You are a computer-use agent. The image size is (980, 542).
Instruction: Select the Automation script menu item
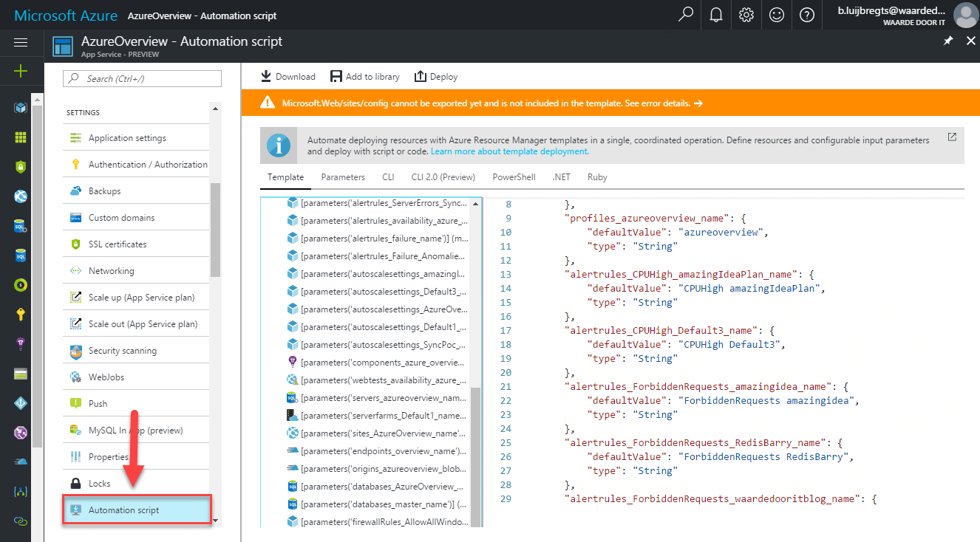(x=136, y=510)
